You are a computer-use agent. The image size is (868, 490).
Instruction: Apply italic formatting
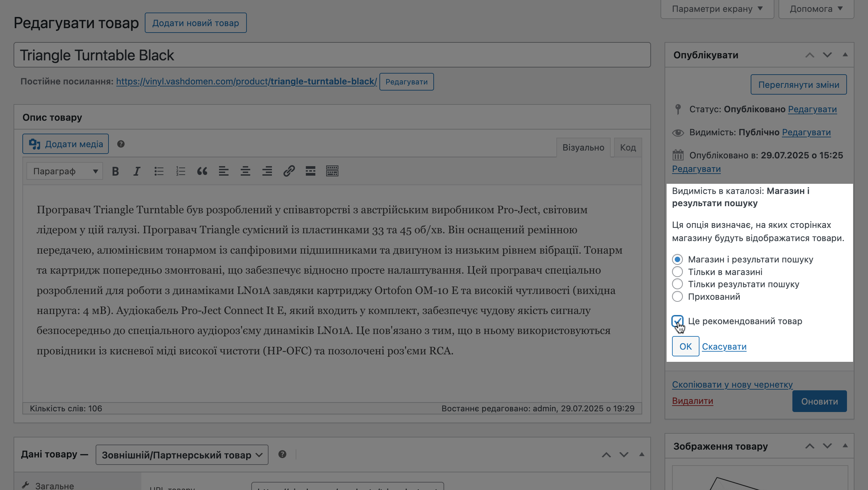(x=137, y=171)
